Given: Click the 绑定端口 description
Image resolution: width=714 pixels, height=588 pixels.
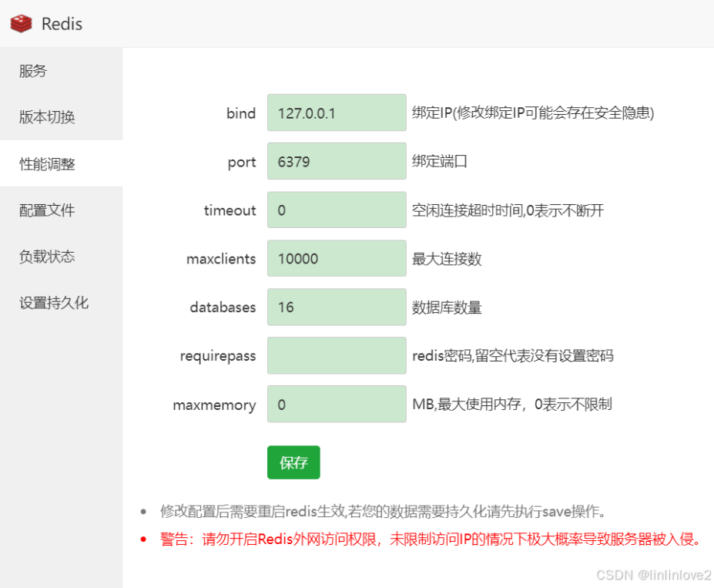Looking at the screenshot, I should pos(440,161).
